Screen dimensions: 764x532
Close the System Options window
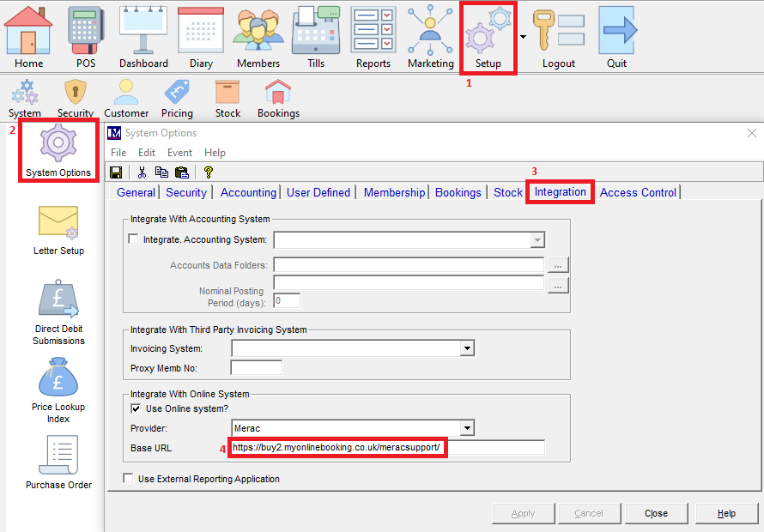(x=752, y=133)
